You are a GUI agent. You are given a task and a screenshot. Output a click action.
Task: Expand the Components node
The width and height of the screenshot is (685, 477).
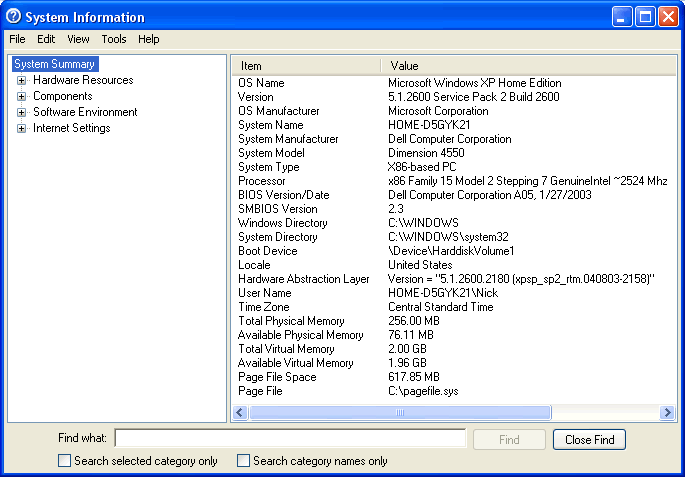(21, 96)
